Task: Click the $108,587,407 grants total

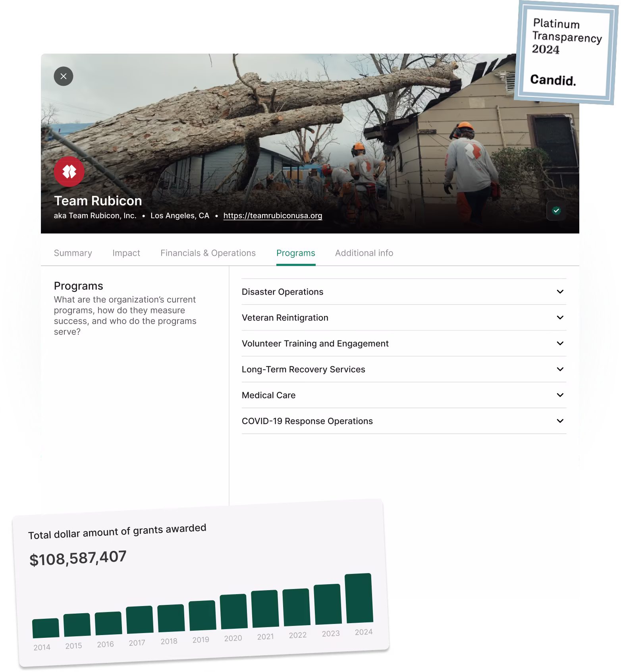Action: point(78,558)
